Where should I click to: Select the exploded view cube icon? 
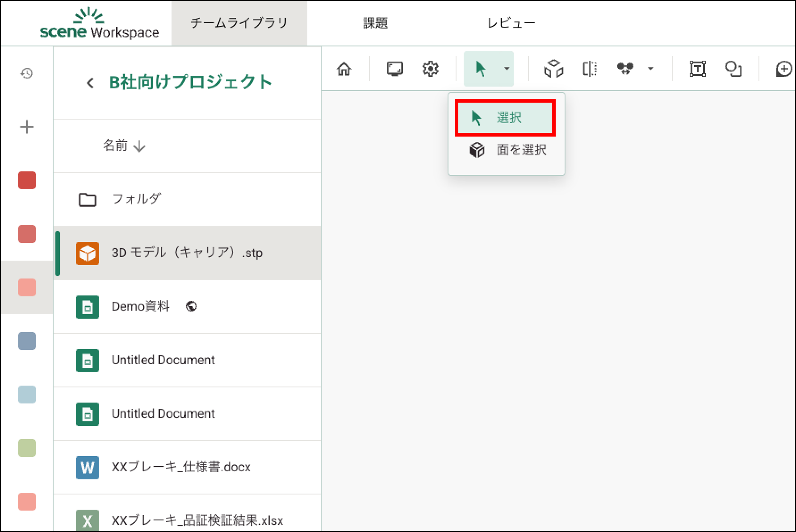pyautogui.click(x=553, y=69)
